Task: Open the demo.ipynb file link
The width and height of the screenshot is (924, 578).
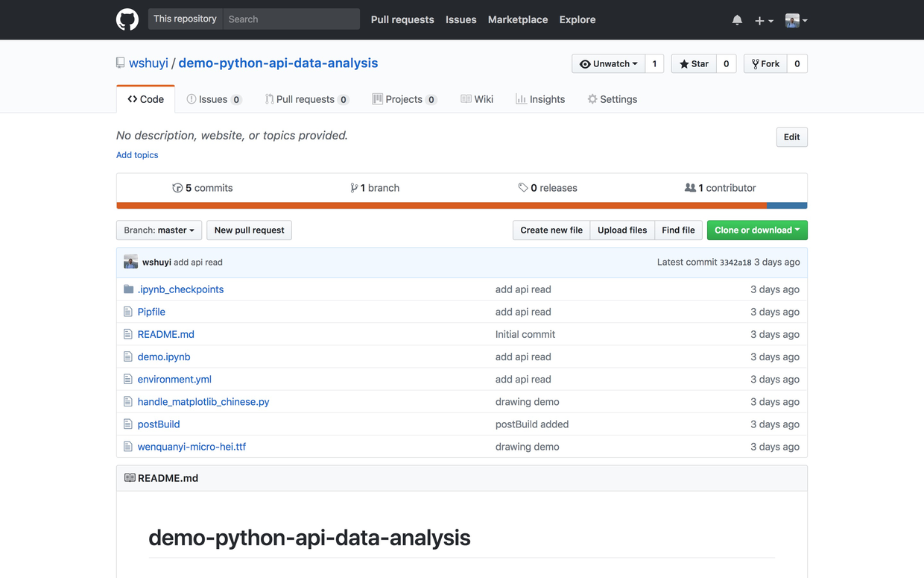Action: [x=164, y=357]
